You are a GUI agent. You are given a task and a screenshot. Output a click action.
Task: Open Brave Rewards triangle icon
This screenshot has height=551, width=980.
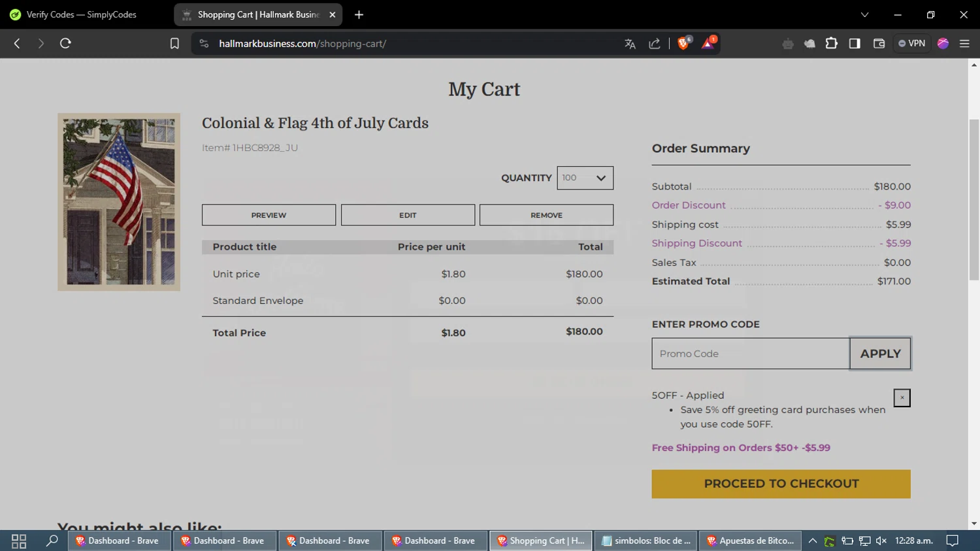(x=709, y=43)
